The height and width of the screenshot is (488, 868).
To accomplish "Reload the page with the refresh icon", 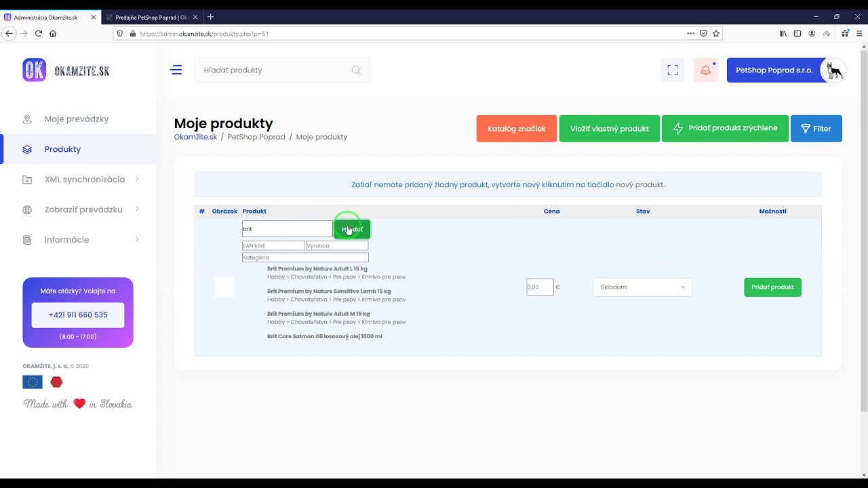I will tap(39, 33).
